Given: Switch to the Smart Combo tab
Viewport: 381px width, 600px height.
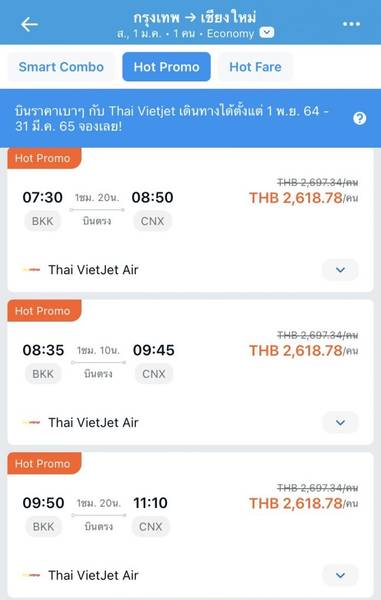Looking at the screenshot, I should click(61, 67).
